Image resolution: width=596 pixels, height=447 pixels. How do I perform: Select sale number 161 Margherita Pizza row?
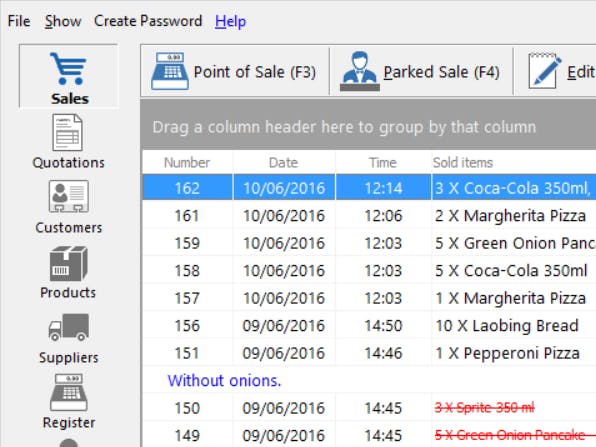click(x=369, y=216)
